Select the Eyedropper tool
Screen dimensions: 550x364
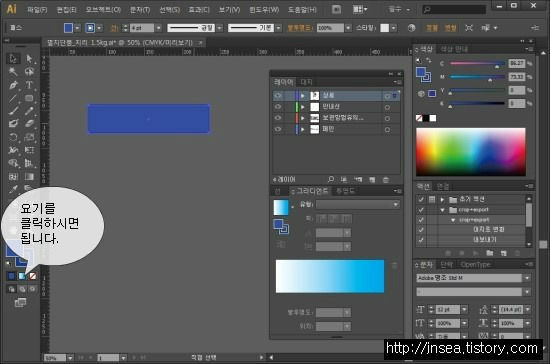click(x=13, y=189)
